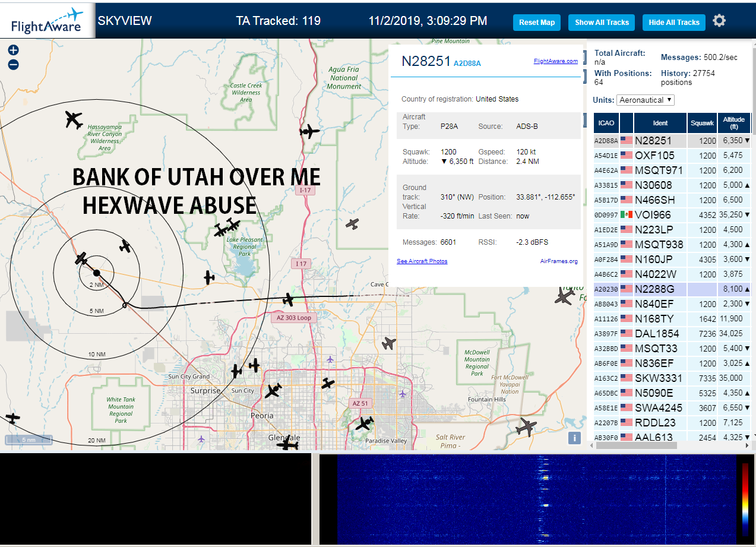This screenshot has width=756, height=547.
Task: Select the N28251 row in aircraft table
Action: click(x=672, y=141)
